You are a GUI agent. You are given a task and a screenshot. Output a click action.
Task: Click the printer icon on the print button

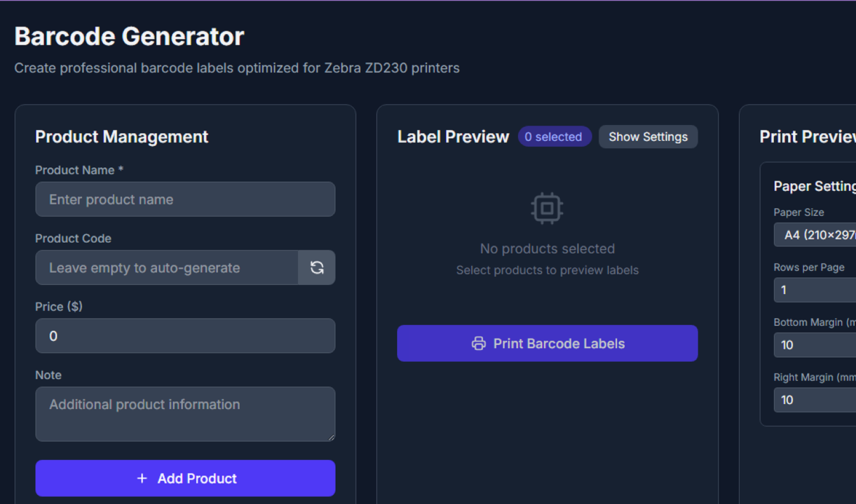pos(478,344)
